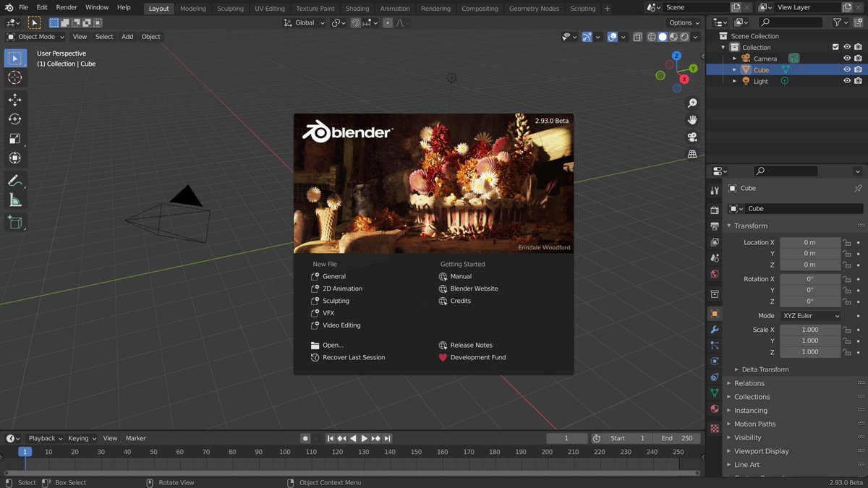Switch to the Shading workspace tab
The image size is (868, 488).
click(x=357, y=9)
